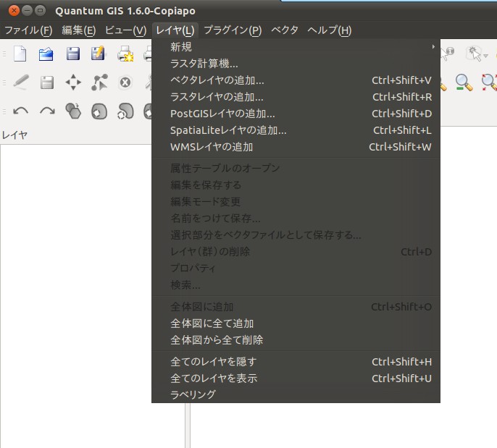Click the save edits disk icon
The width and height of the screenshot is (497, 448).
[47, 83]
